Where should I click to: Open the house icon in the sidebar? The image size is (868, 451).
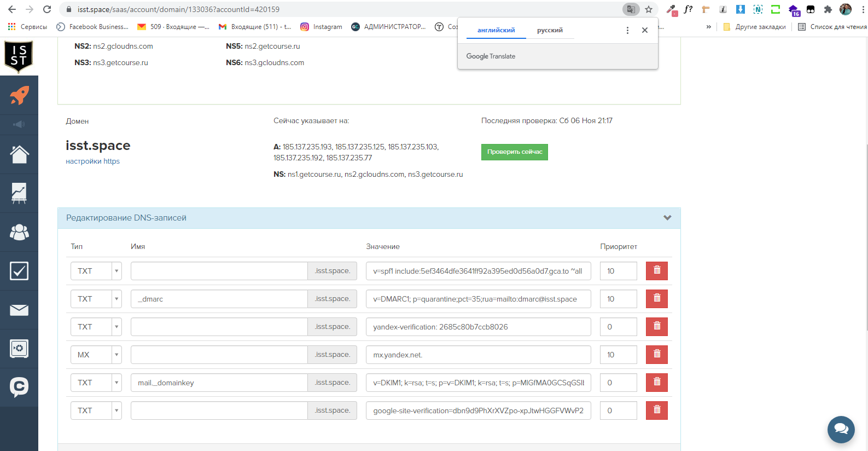tap(19, 154)
